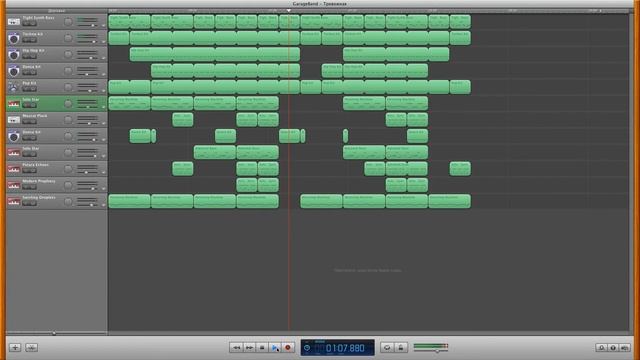
Task: Select the last Pop Kit region
Action: [x=460, y=87]
